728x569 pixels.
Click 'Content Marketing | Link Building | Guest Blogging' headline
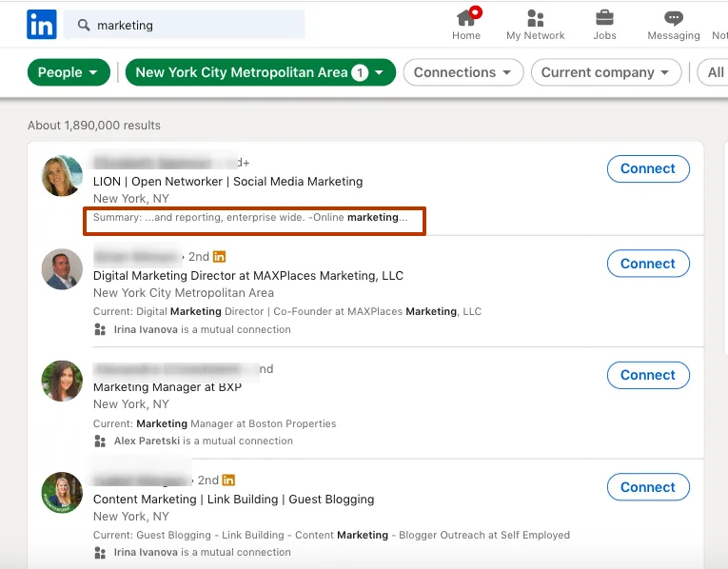pos(233,500)
